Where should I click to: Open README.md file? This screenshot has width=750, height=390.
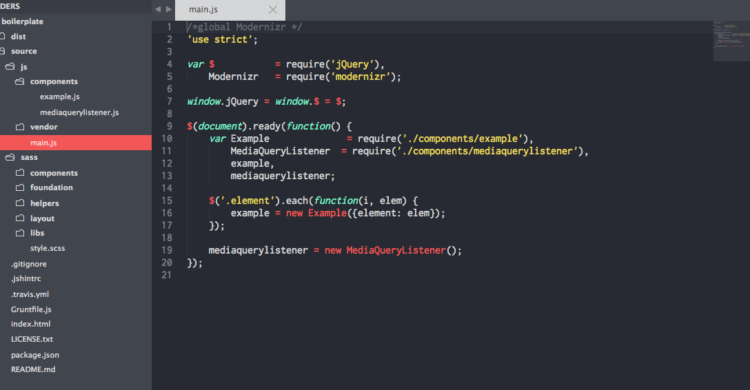[x=33, y=369]
